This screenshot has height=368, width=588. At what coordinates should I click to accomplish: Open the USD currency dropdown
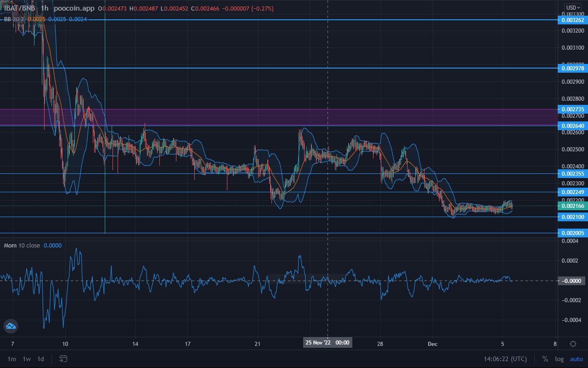(572, 7)
